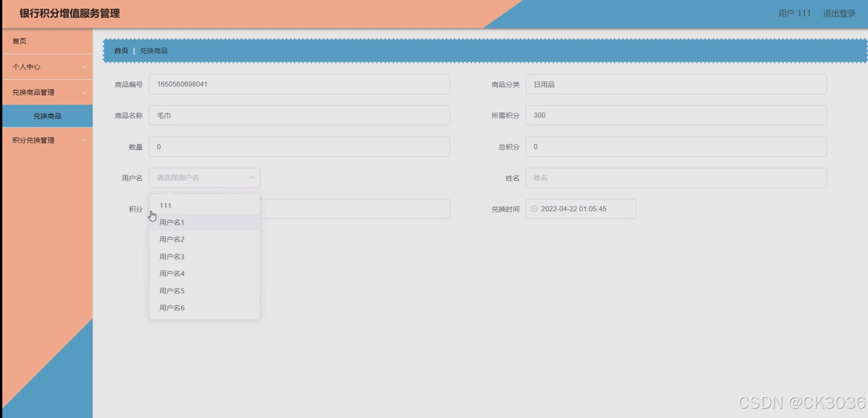Open the 兑换时间 date picker
Image resolution: width=868 pixels, height=418 pixels.
click(x=581, y=209)
